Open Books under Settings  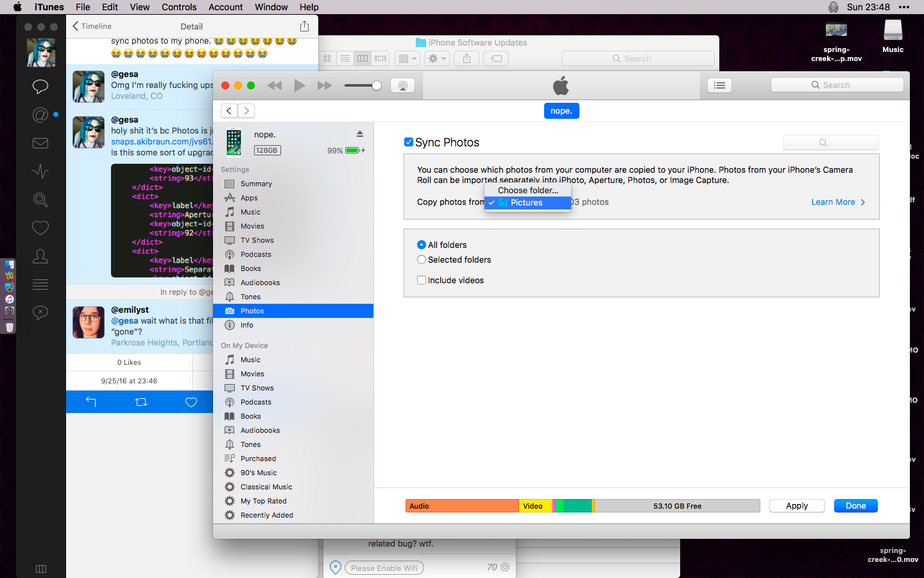pyautogui.click(x=250, y=268)
